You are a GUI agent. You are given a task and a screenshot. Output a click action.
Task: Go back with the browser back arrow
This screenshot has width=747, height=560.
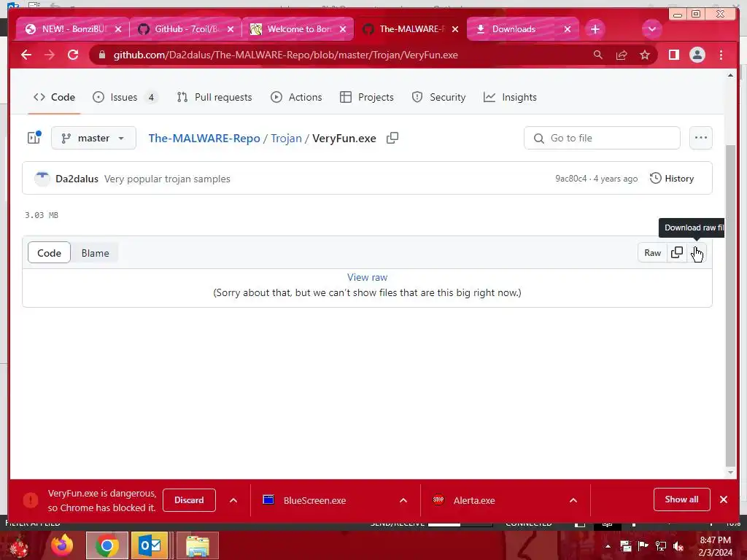coord(26,55)
